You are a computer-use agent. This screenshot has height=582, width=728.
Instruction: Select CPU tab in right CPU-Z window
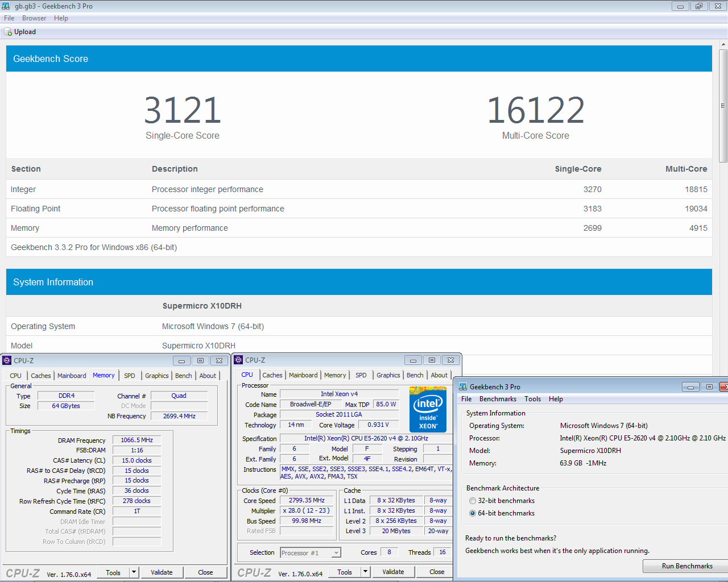click(247, 375)
